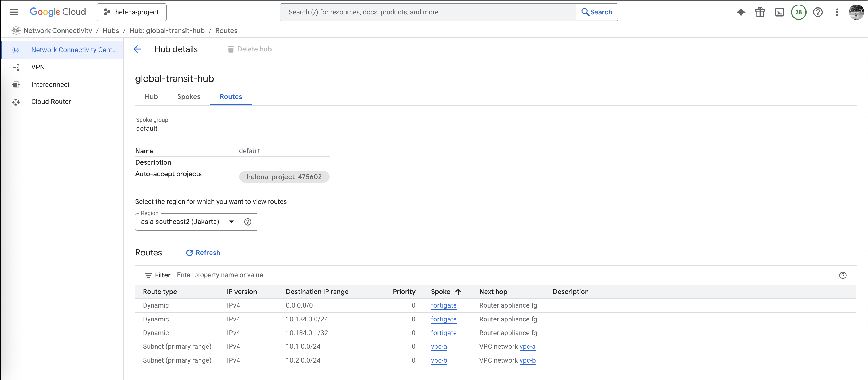Open the user account avatar
Screen dimensions: 868x380
tap(856, 12)
